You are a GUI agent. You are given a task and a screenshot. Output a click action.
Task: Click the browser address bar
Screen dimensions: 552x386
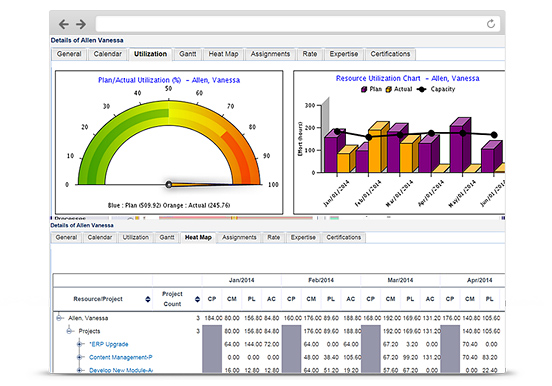290,24
